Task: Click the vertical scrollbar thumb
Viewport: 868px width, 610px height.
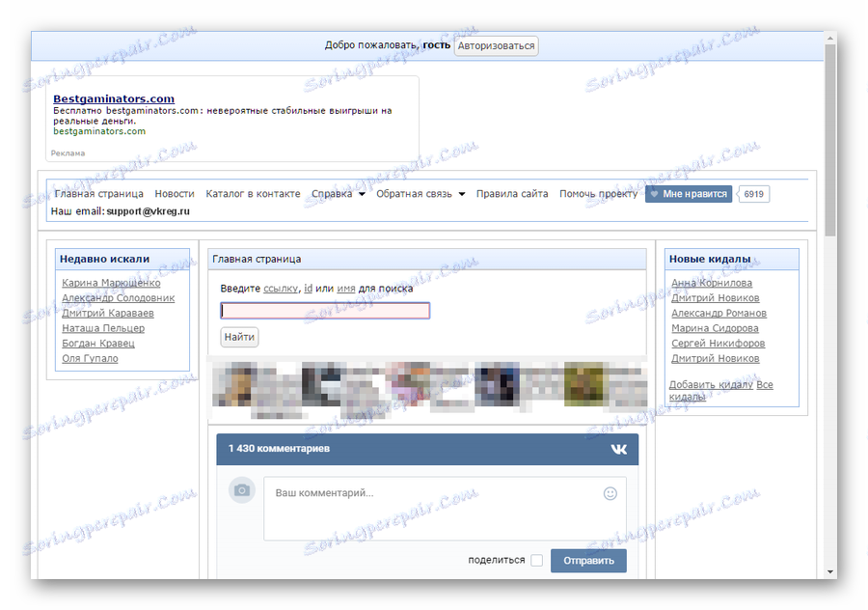Action: pos(829,141)
